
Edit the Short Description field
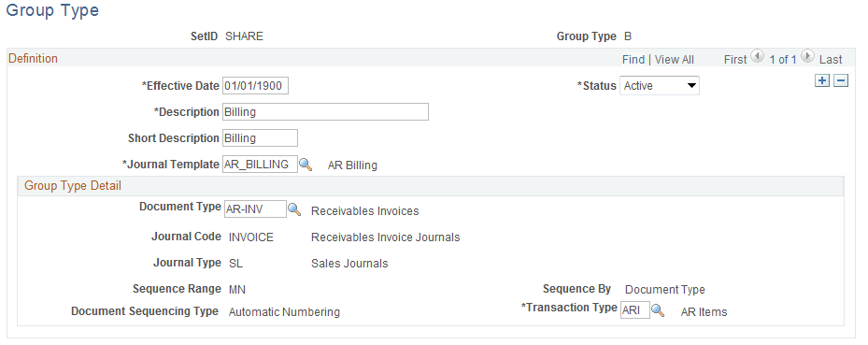tap(260, 137)
